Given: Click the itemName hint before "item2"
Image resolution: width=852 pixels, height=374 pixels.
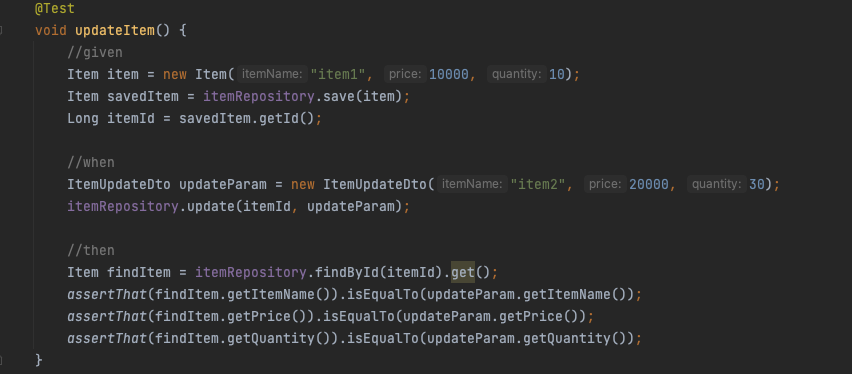Looking at the screenshot, I should pos(472,184).
